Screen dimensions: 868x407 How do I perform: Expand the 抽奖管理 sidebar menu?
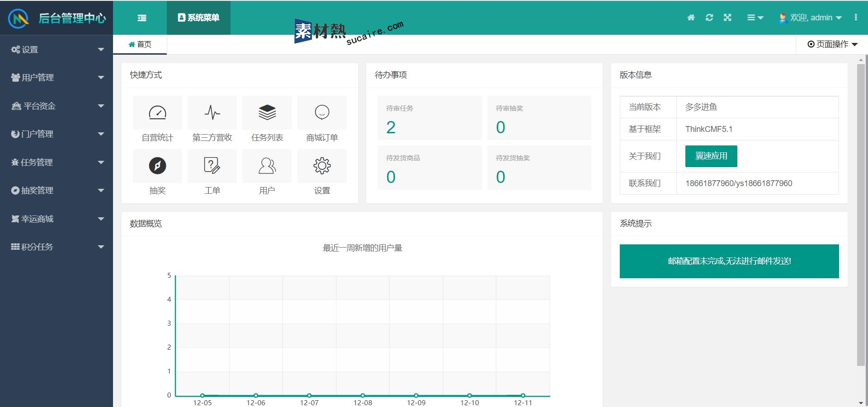[x=57, y=190]
